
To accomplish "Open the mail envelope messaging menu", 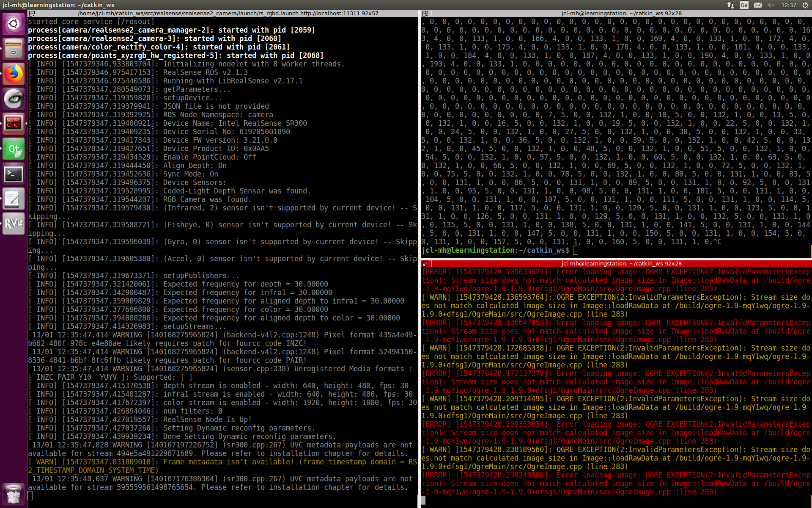I will tap(757, 5).
